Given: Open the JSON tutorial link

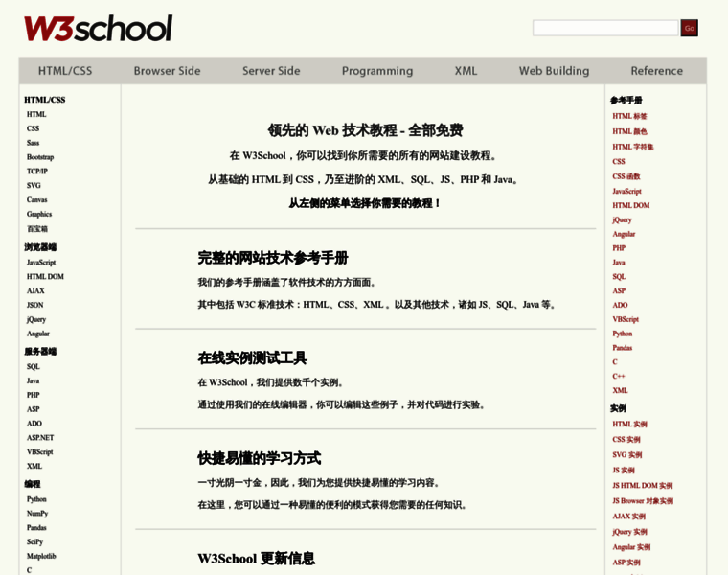Looking at the screenshot, I should point(34,305).
